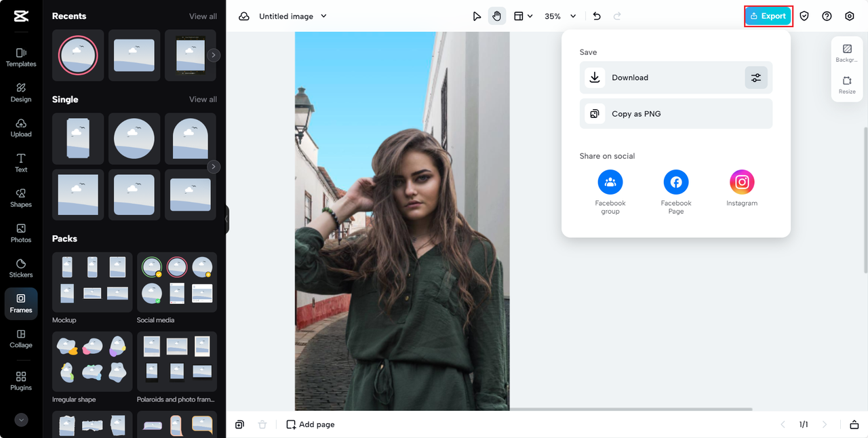Select the pink circle frame in Recents
The height and width of the screenshot is (438, 868).
(x=78, y=55)
